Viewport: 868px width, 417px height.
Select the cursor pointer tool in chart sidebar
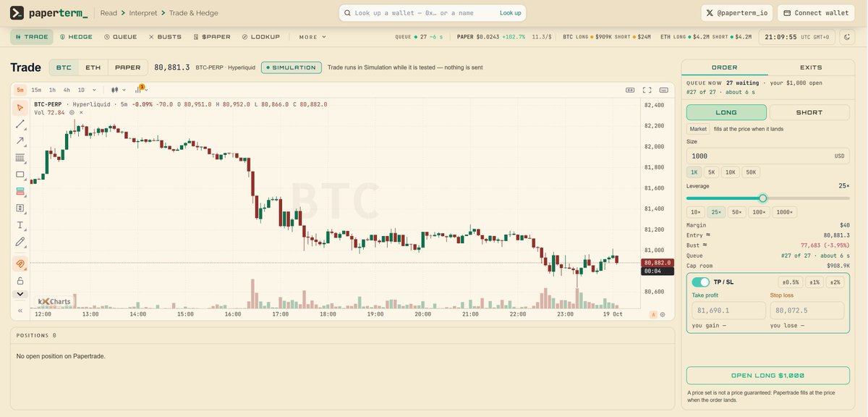coord(20,107)
